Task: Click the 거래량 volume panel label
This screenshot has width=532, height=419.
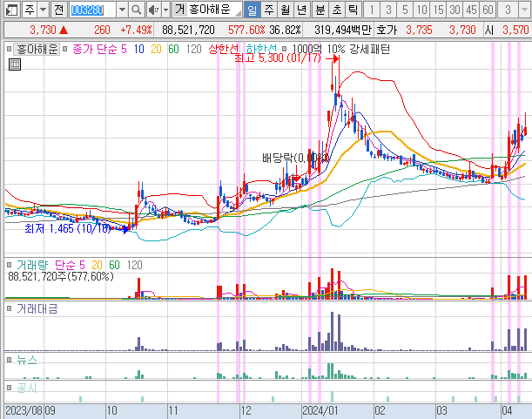Action: tap(32, 265)
